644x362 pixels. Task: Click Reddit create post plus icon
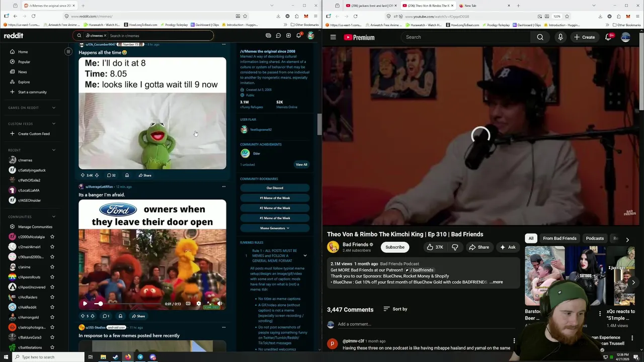coord(288,36)
